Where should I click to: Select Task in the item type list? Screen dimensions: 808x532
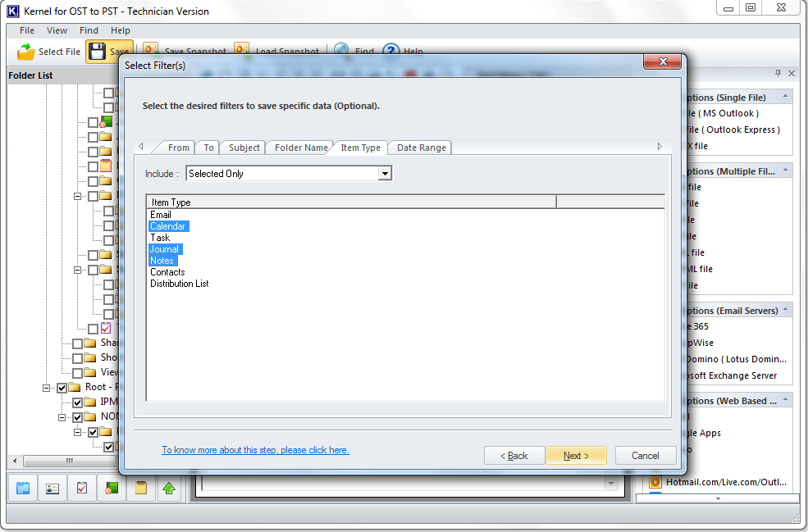(160, 238)
